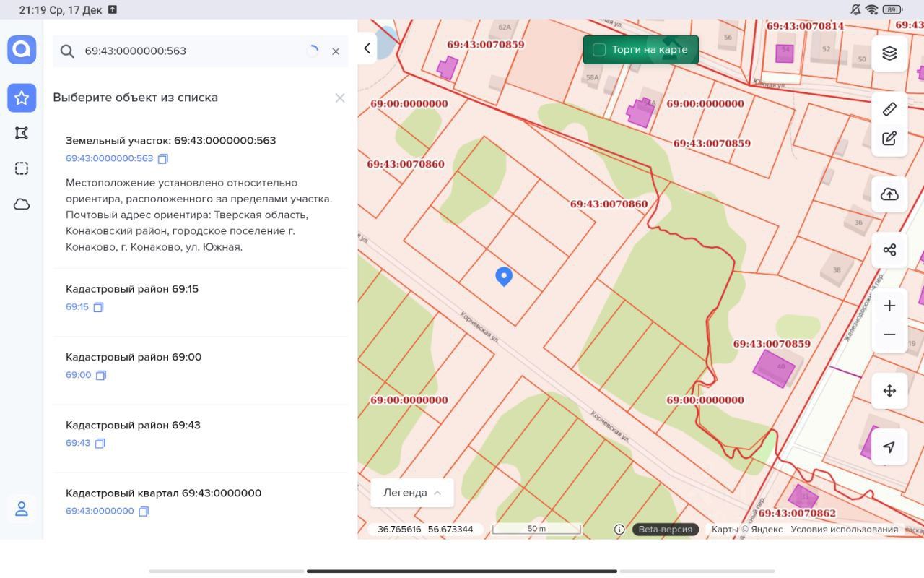The height and width of the screenshot is (578, 924).
Task: Enable the "Торги на карте" checkbox
Action: 599,50
